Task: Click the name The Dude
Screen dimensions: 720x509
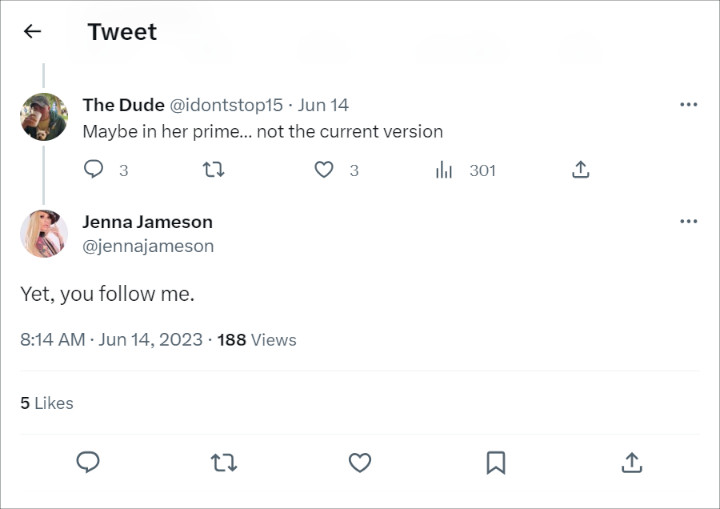Action: (124, 105)
